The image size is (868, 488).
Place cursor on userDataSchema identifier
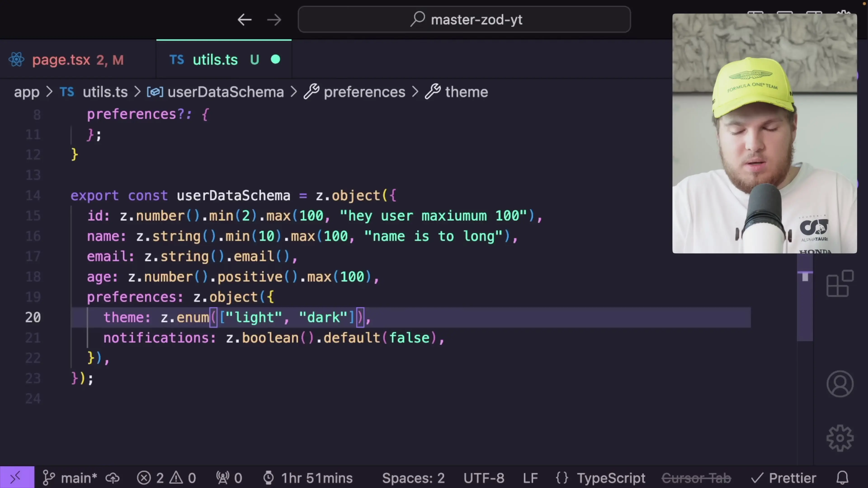click(x=233, y=196)
